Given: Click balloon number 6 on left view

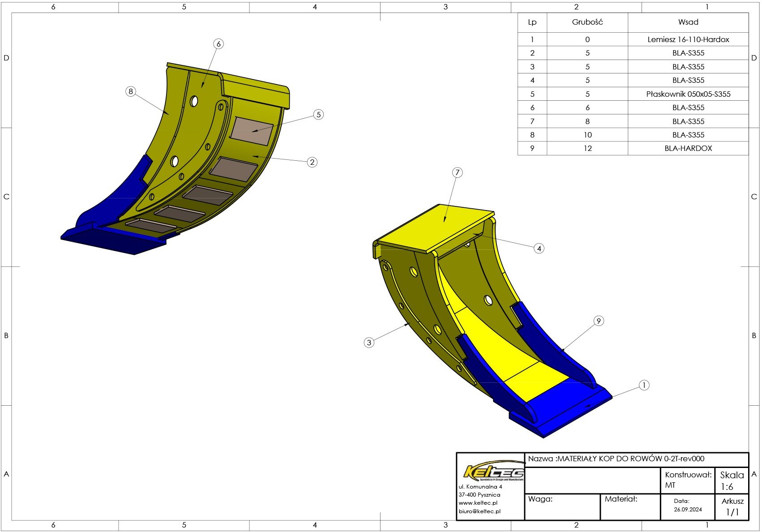Looking at the screenshot, I should [x=218, y=44].
